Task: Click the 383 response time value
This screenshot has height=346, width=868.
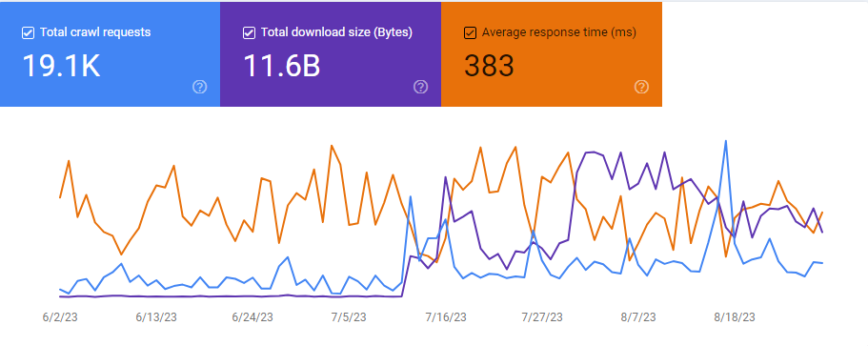Action: point(489,66)
